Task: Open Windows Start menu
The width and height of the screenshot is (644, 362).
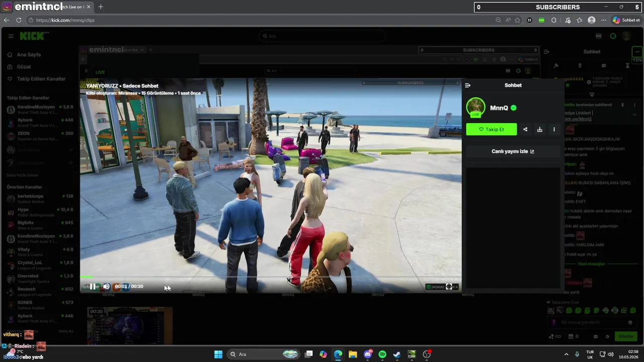Action: tap(218, 354)
